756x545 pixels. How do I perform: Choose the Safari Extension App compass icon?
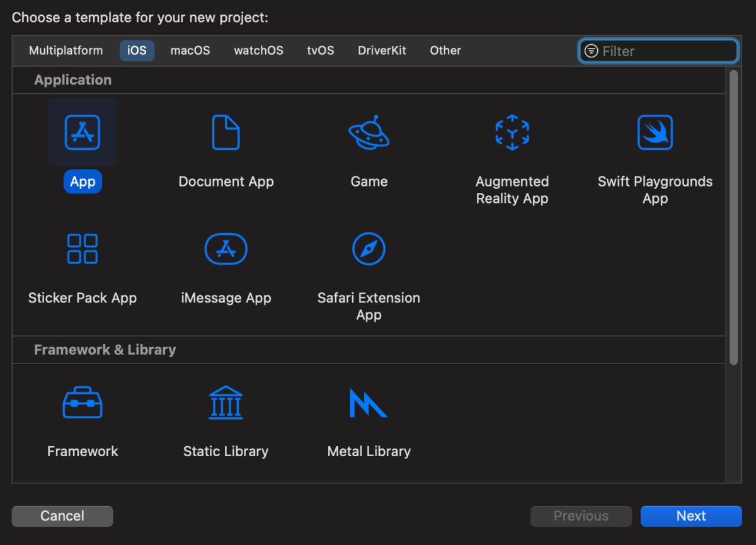369,248
